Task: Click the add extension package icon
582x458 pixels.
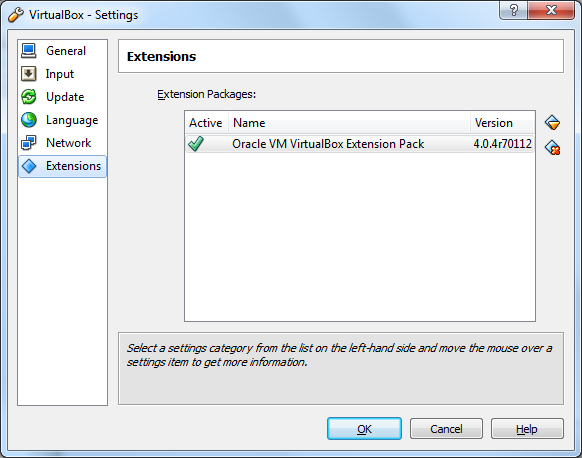Action: tap(552, 122)
